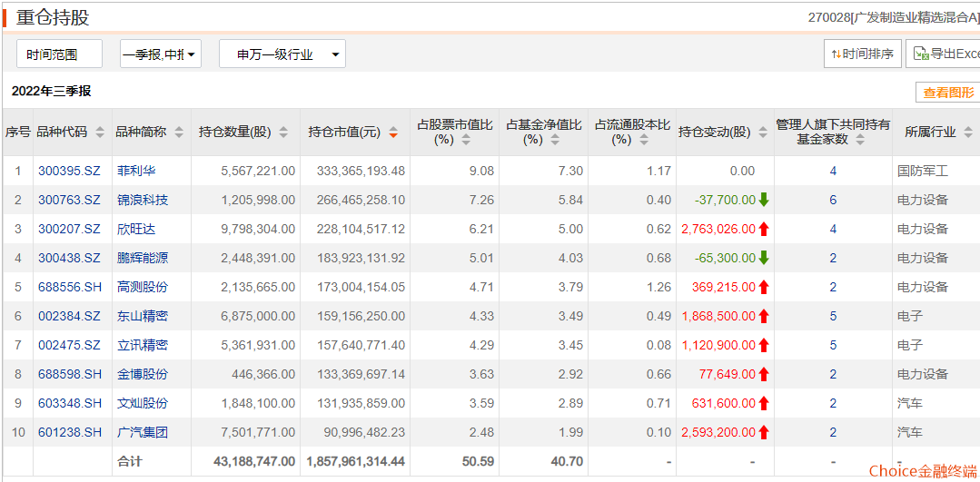Sort by 占股票市值比 column arrows
The height and width of the screenshot is (482, 980).
pos(466,140)
